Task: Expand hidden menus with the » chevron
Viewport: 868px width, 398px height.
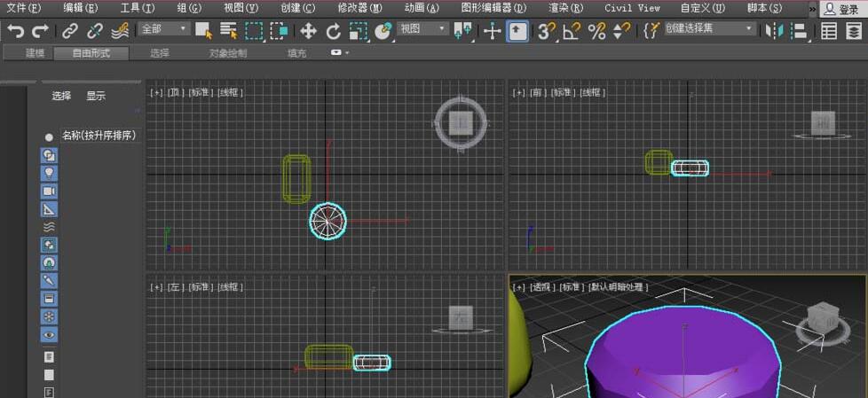Action: [x=812, y=9]
